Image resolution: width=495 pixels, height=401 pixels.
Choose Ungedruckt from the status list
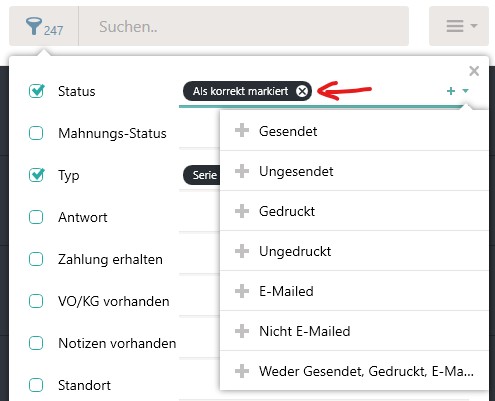(354, 251)
